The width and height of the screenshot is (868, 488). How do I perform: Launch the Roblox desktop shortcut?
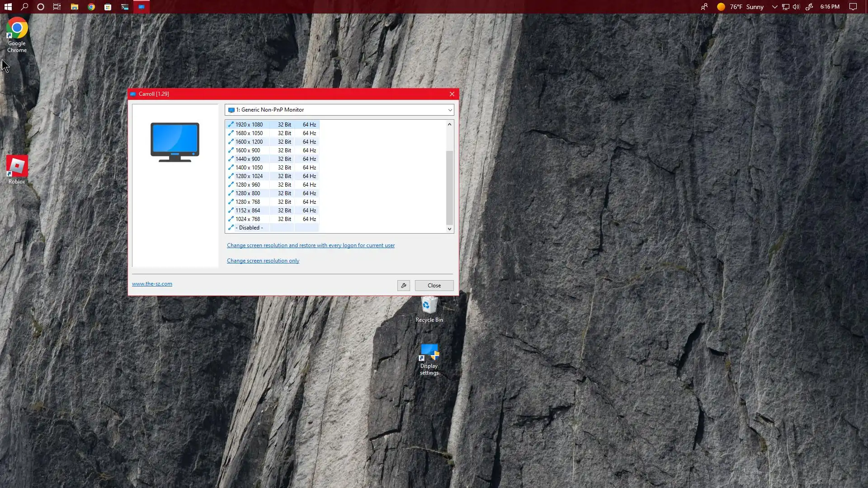point(17,169)
